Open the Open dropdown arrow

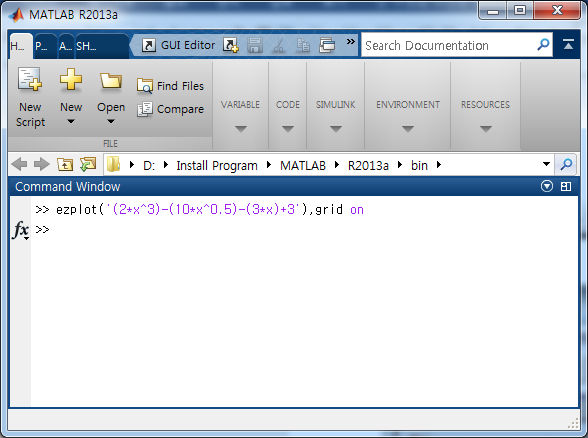pos(111,121)
